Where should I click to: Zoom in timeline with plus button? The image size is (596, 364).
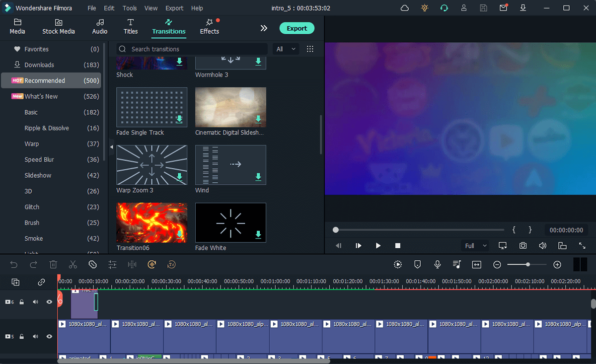pyautogui.click(x=557, y=265)
